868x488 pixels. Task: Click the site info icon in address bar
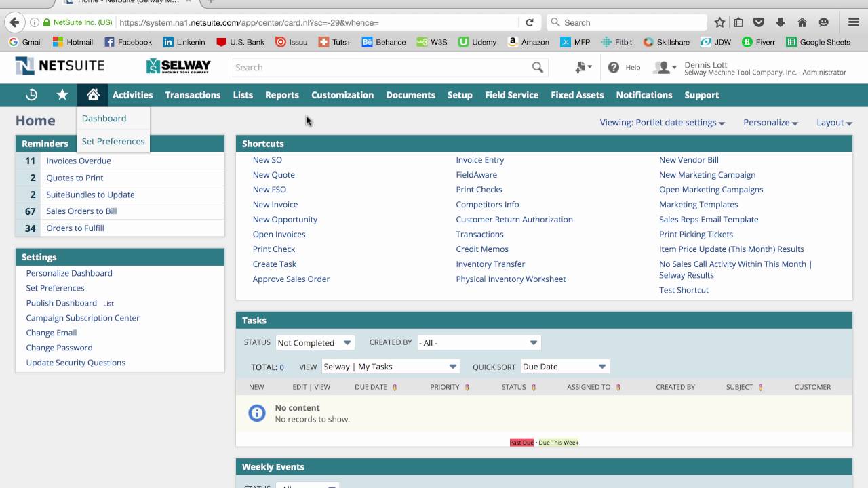tap(35, 22)
